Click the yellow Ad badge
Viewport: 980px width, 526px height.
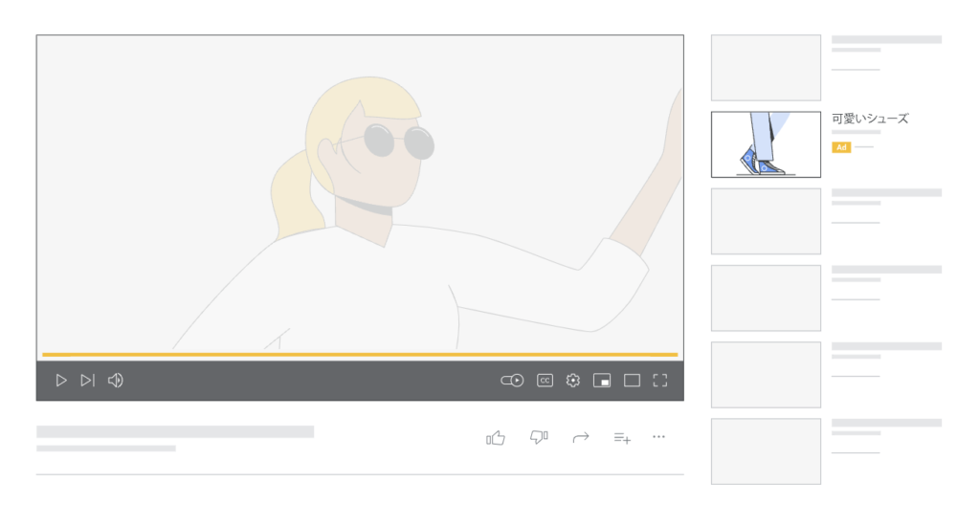coord(841,147)
